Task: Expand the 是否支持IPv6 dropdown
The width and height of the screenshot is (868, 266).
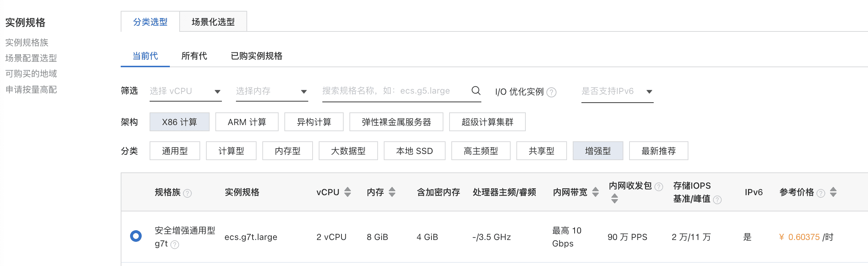Action: click(617, 91)
